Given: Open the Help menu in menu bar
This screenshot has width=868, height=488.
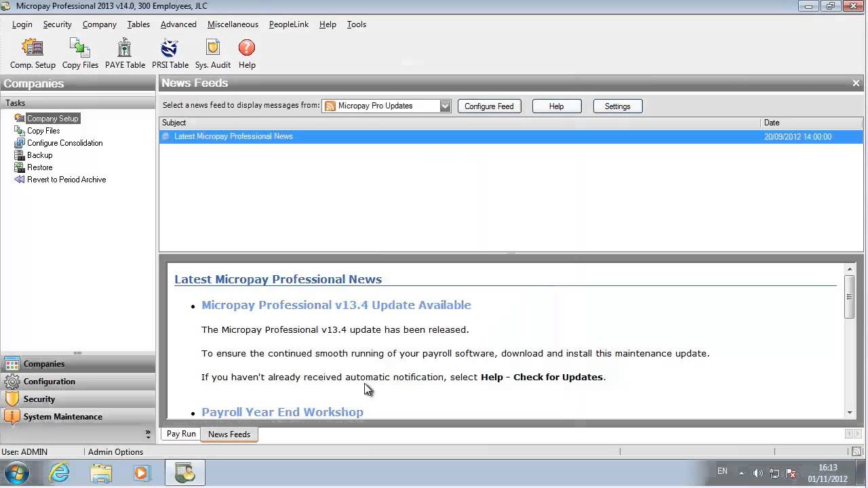Looking at the screenshot, I should point(328,24).
